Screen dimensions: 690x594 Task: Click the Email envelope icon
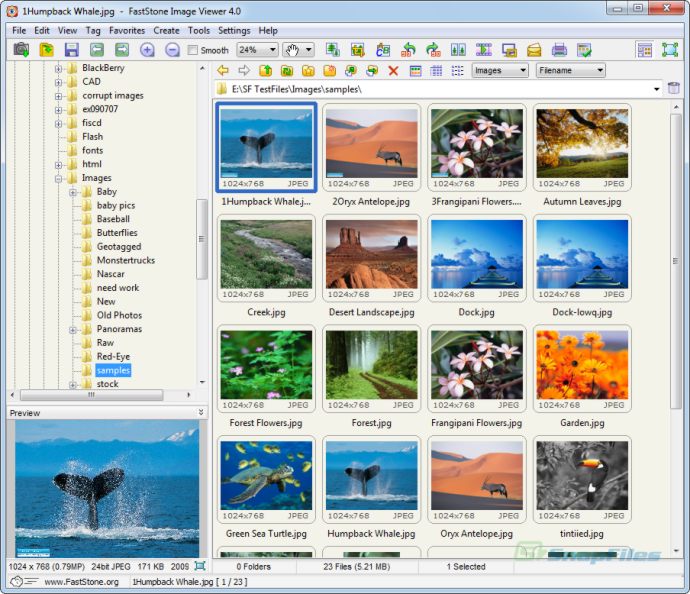pyautogui.click(x=534, y=50)
